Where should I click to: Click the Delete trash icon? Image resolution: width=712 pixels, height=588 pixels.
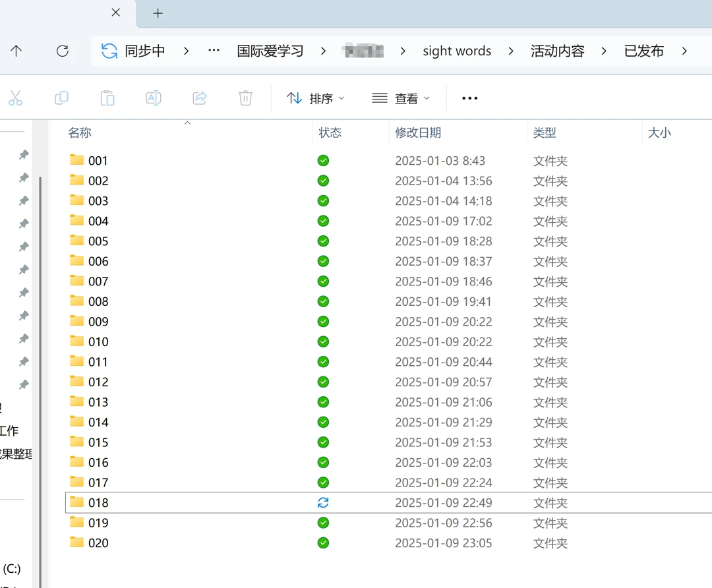pos(246,98)
